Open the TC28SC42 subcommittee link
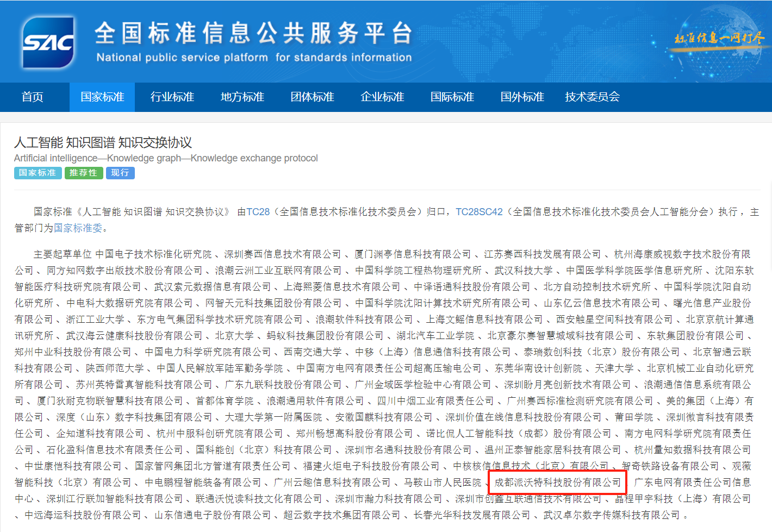772x532 pixels. pyautogui.click(x=479, y=212)
